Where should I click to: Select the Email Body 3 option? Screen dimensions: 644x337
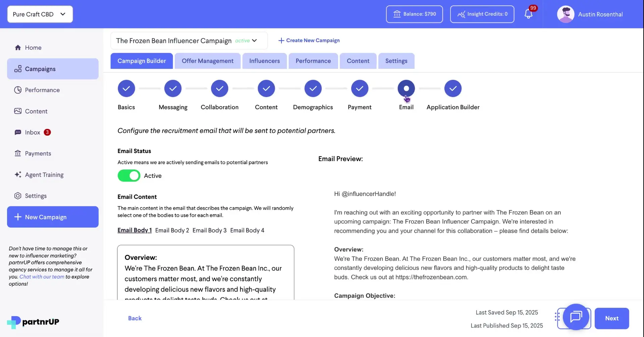tap(209, 230)
